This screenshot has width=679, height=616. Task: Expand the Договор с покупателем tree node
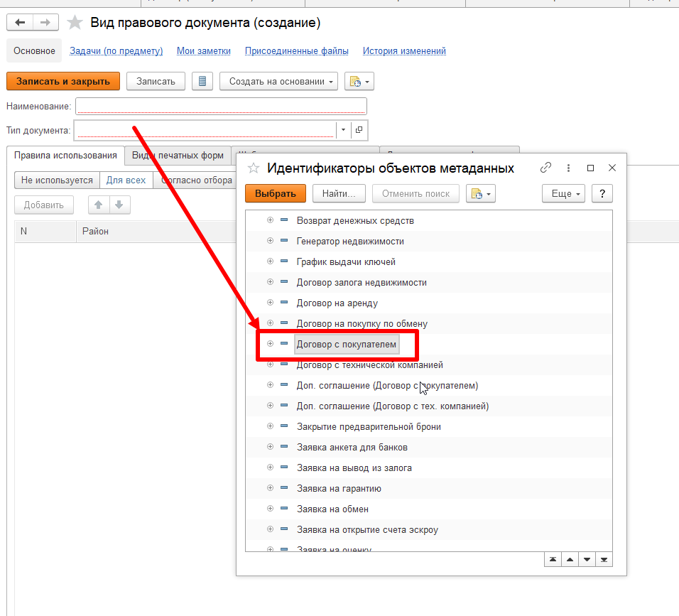coord(270,344)
